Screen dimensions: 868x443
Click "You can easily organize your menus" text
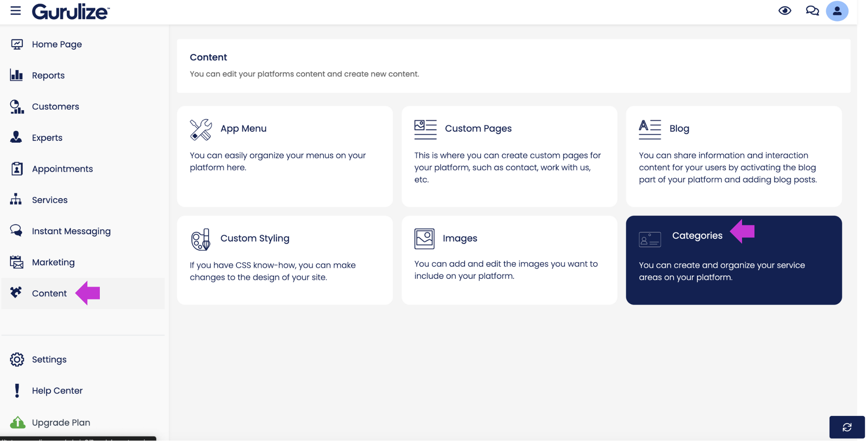coord(278,162)
